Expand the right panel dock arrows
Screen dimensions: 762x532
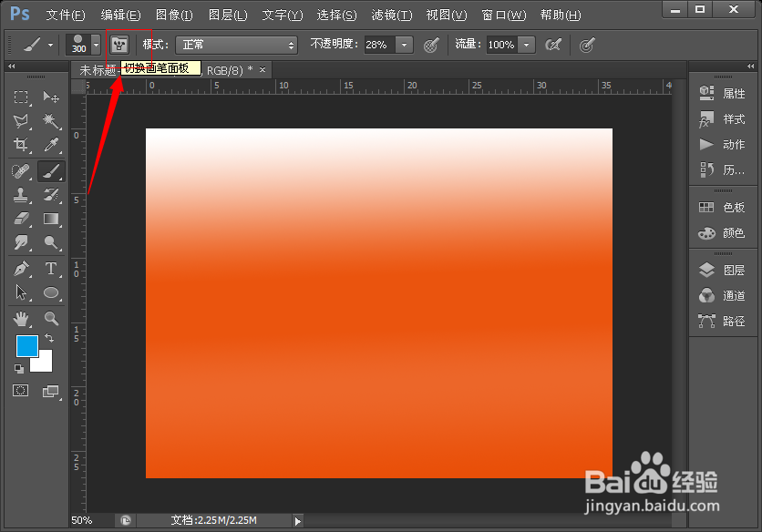pyautogui.click(x=750, y=66)
